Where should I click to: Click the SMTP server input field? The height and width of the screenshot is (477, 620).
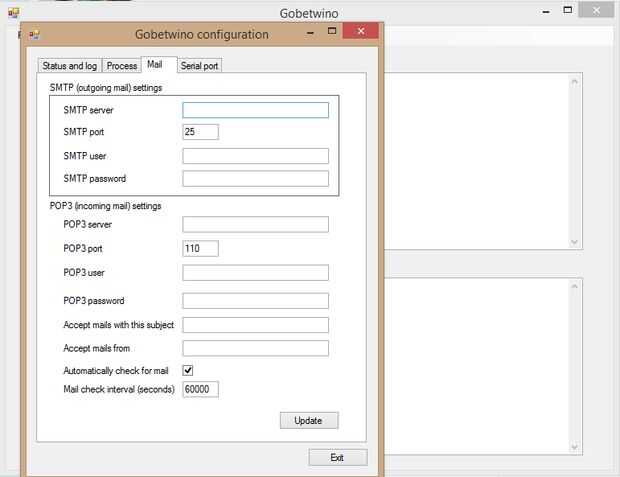pos(255,110)
